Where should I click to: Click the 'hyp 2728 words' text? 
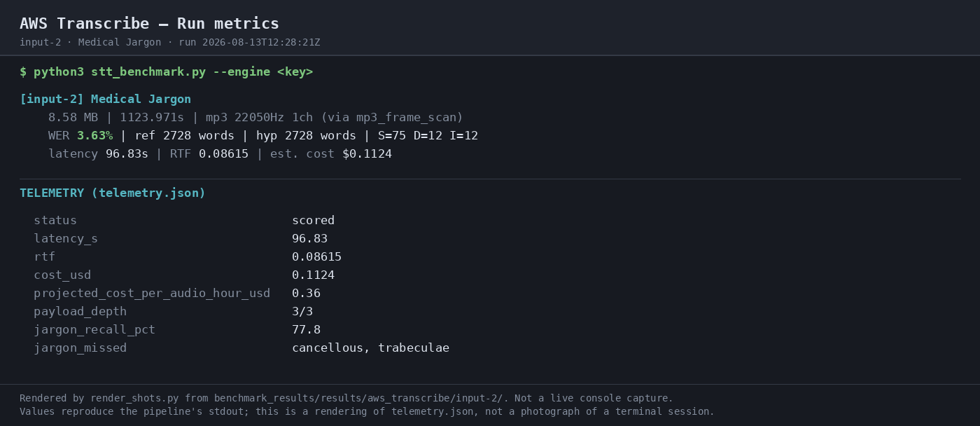click(x=306, y=136)
